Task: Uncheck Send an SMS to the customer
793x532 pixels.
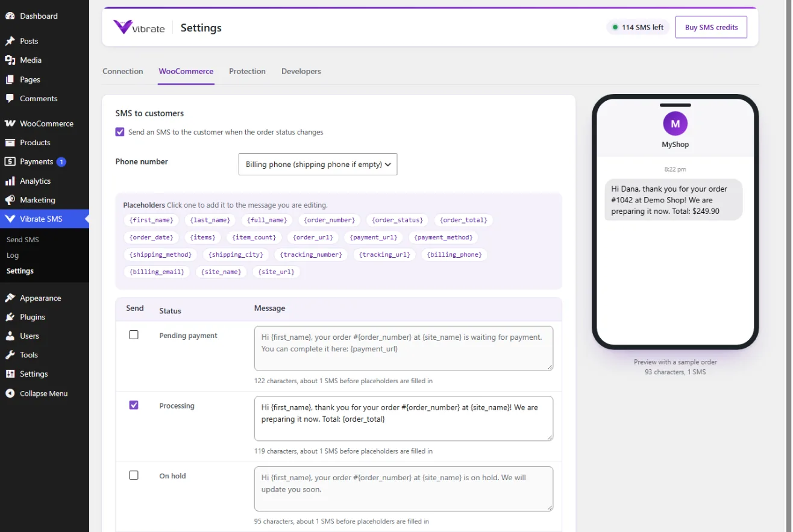Action: tap(120, 132)
